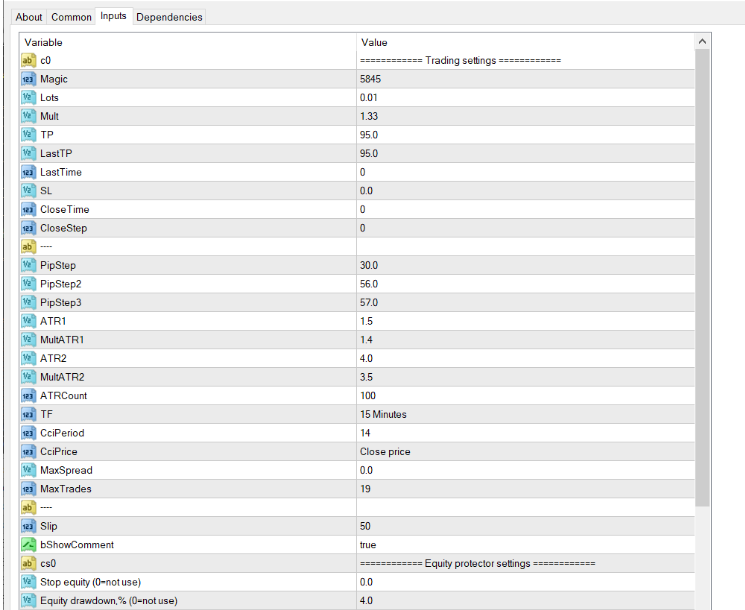Click the scroll up arrow
Viewport: 745px width, 610px height.
point(702,42)
